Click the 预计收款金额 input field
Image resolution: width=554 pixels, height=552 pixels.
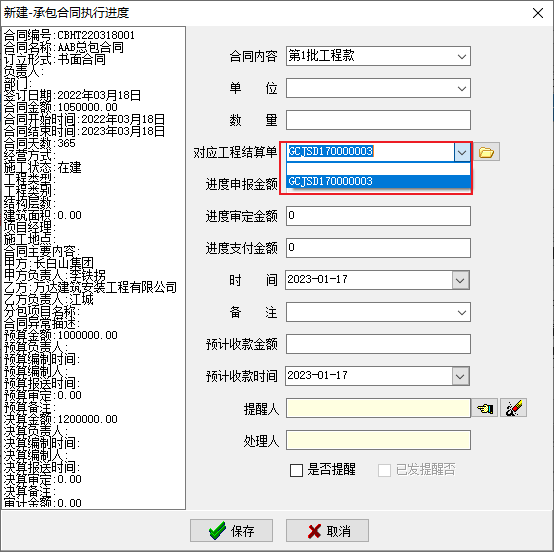pyautogui.click(x=378, y=344)
